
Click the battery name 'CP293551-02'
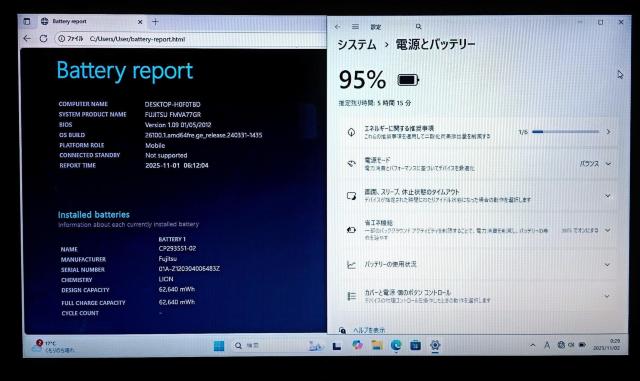coord(177,249)
